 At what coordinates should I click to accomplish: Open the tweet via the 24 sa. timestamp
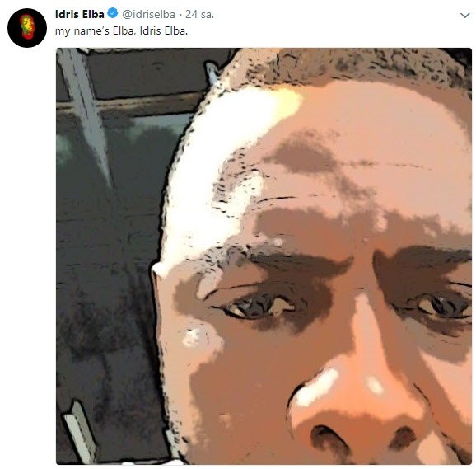(x=199, y=14)
